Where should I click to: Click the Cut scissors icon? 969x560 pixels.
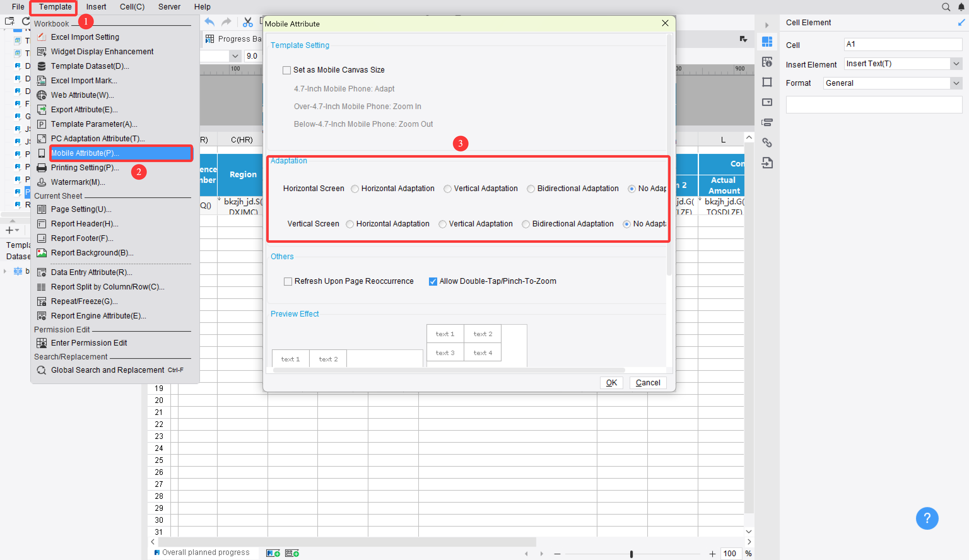click(248, 22)
